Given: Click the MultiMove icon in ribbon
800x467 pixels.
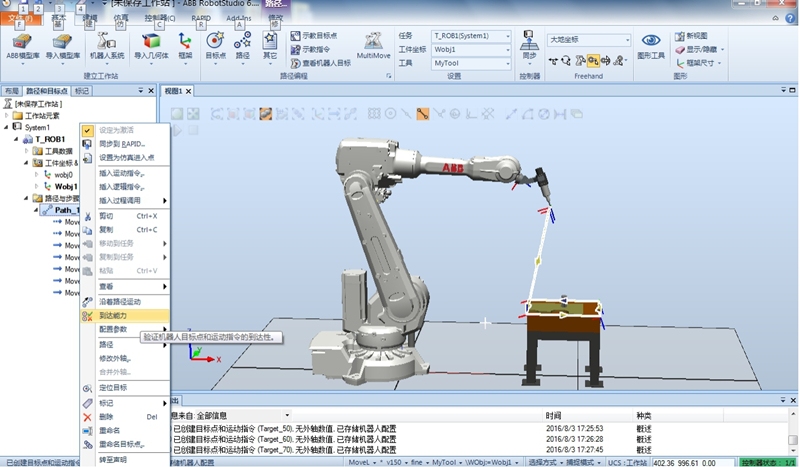Looking at the screenshot, I should coord(373,45).
